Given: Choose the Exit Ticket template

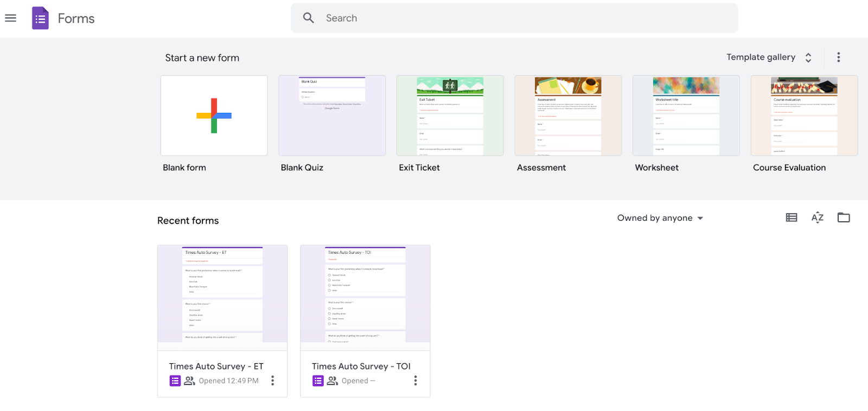Looking at the screenshot, I should point(450,115).
